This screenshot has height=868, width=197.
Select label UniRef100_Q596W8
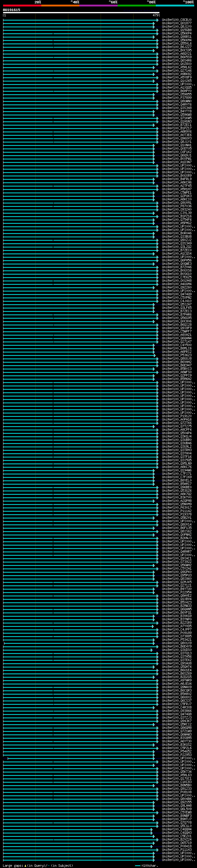[177, 115]
